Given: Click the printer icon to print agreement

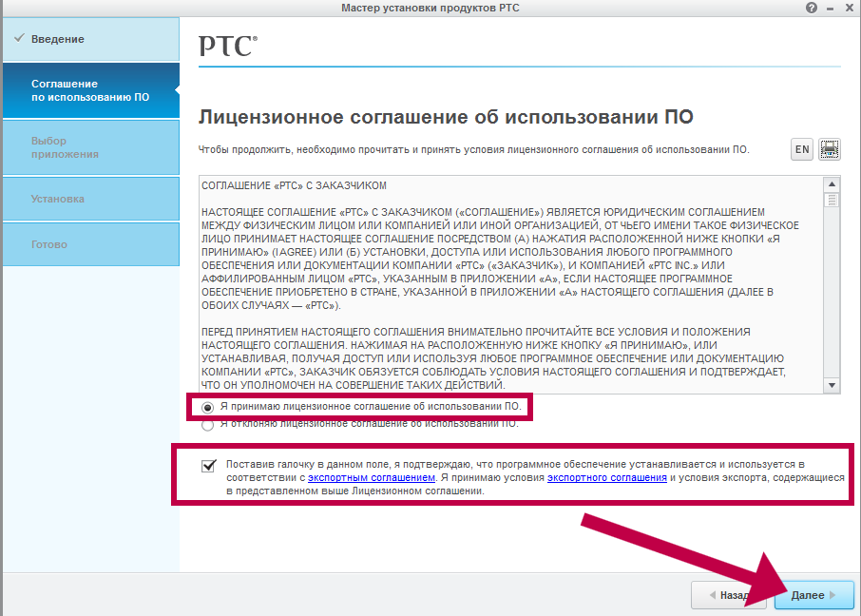Looking at the screenshot, I should point(830,149).
